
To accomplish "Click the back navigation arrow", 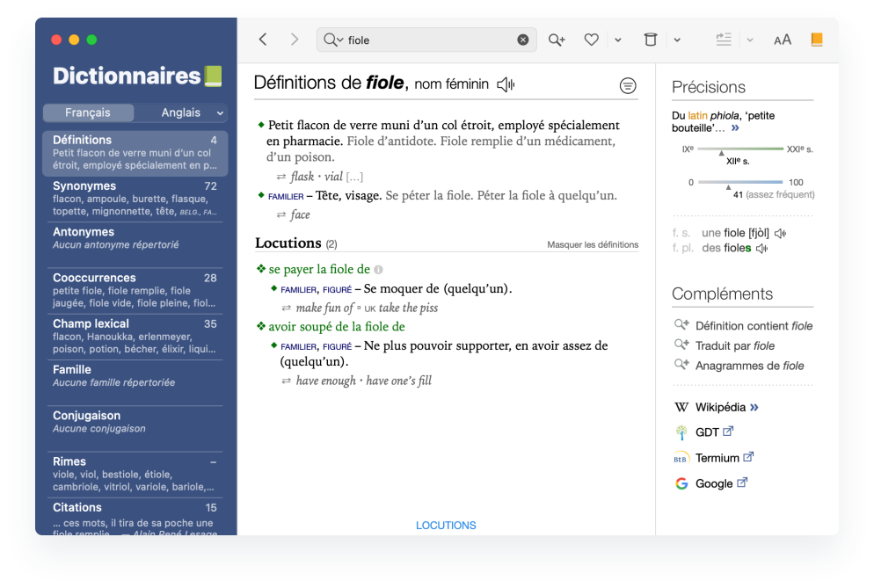I will click(262, 40).
